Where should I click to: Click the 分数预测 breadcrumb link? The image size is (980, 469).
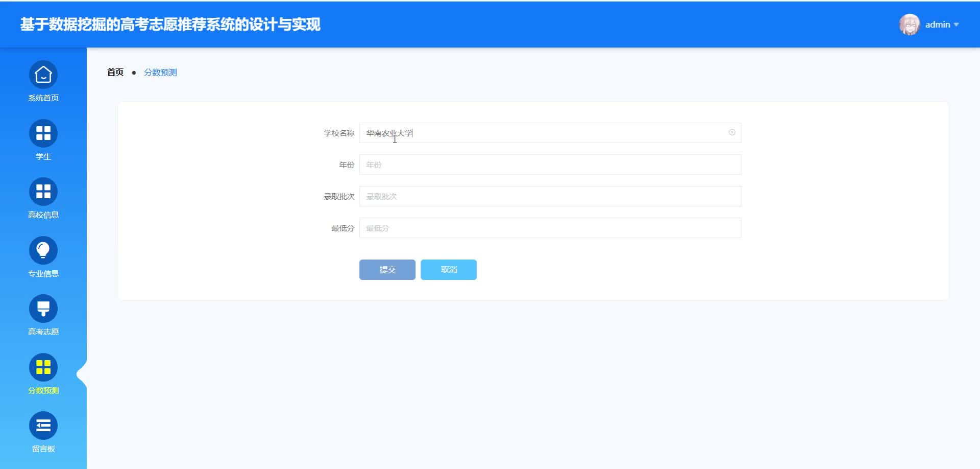pyautogui.click(x=160, y=72)
